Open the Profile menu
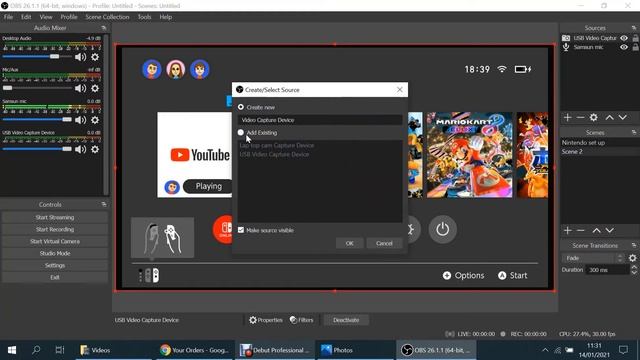The width and height of the screenshot is (640, 360). [x=69, y=17]
